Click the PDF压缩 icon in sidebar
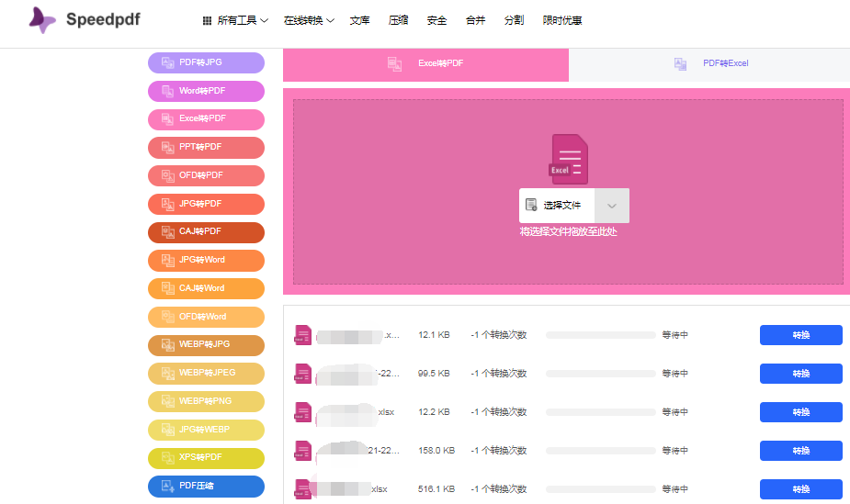Screen dimensions: 850x504 (x=168, y=487)
